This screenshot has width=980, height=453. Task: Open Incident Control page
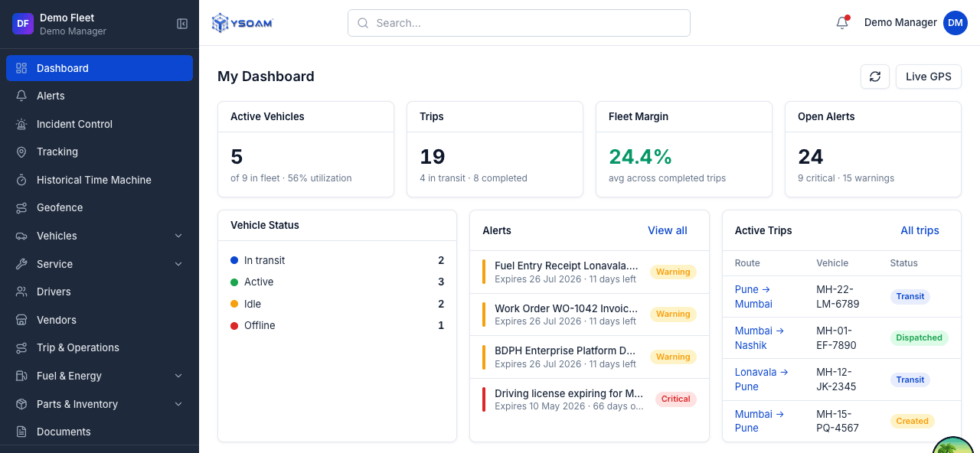point(100,124)
